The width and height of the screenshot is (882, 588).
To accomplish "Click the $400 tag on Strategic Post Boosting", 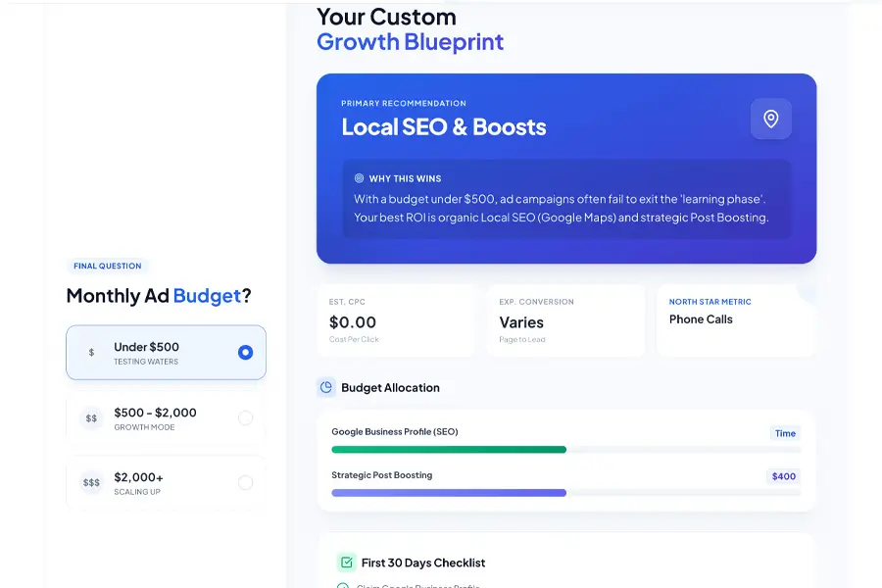I will click(783, 476).
